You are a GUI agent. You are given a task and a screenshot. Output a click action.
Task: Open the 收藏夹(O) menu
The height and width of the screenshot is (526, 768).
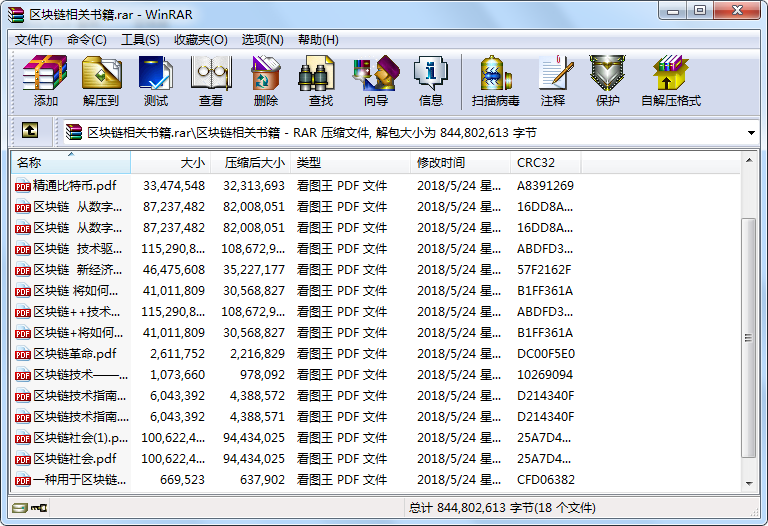coord(201,40)
